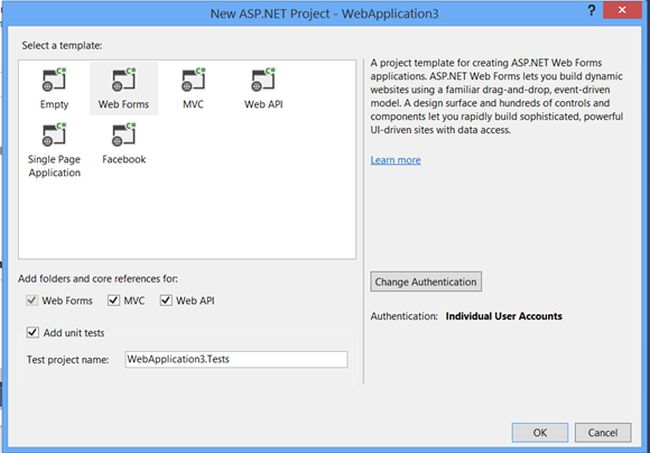Screen dimensions: 650x453
Task: Open the help question mark
Action: (x=592, y=10)
